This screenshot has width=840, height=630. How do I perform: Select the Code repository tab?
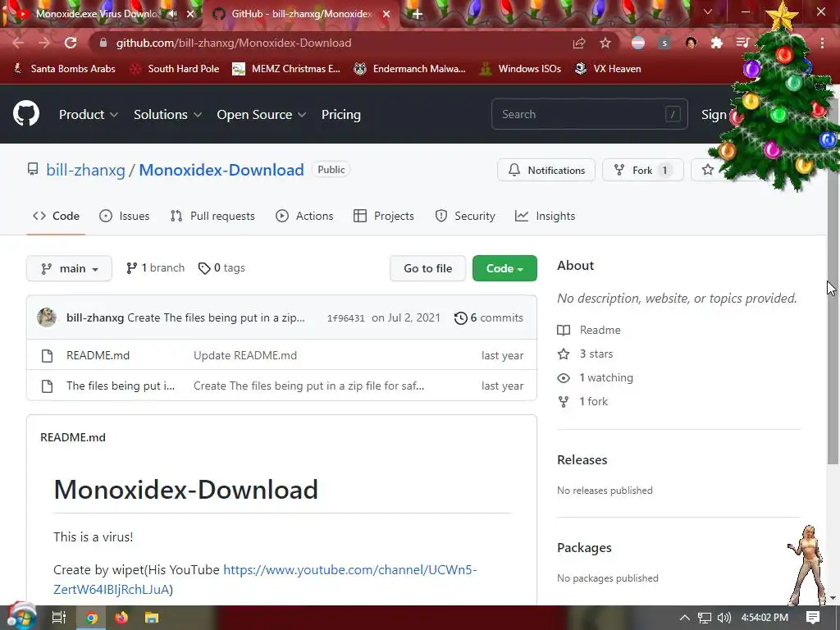(x=56, y=216)
